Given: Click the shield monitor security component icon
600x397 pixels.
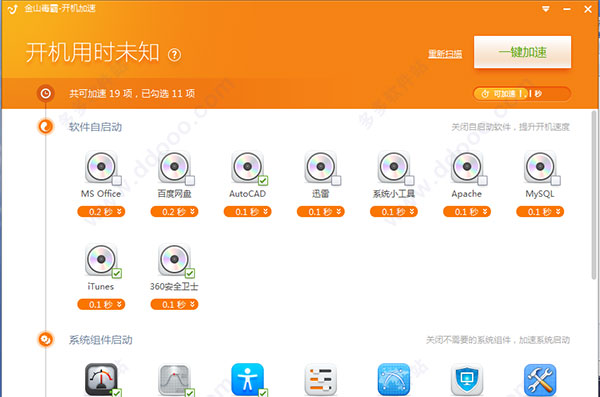Looking at the screenshot, I should (467, 379).
